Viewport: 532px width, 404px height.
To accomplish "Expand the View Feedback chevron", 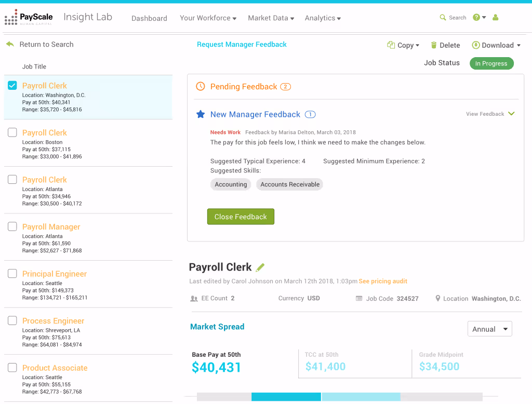I will pyautogui.click(x=511, y=114).
